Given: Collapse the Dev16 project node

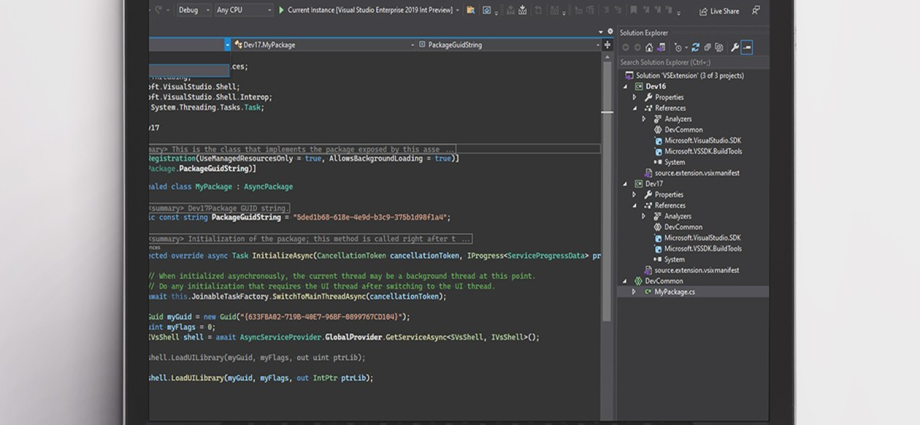Looking at the screenshot, I should pyautogui.click(x=625, y=86).
